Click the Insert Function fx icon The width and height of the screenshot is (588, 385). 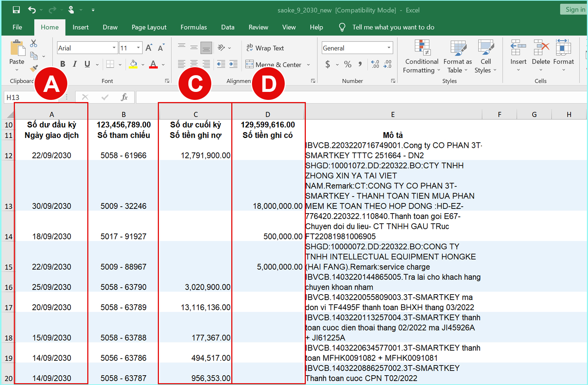click(124, 97)
